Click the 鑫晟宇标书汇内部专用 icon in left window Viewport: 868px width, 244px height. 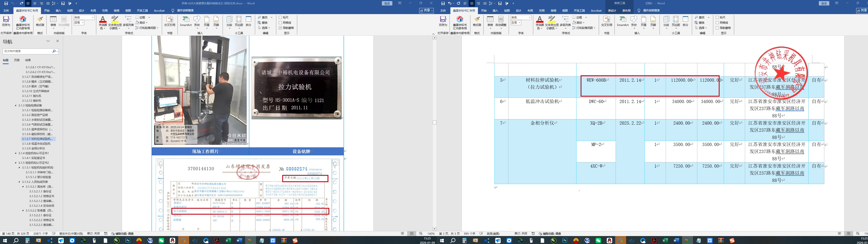point(23,22)
